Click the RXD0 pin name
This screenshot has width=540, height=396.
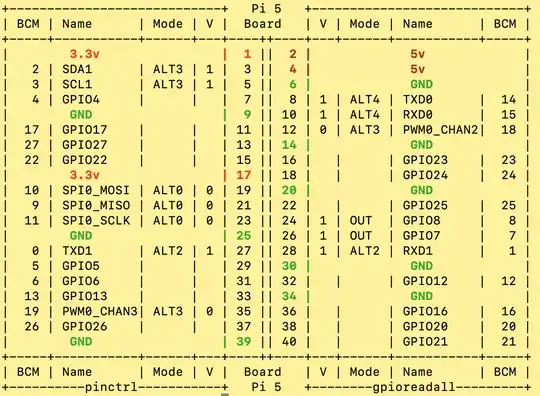(x=418, y=115)
